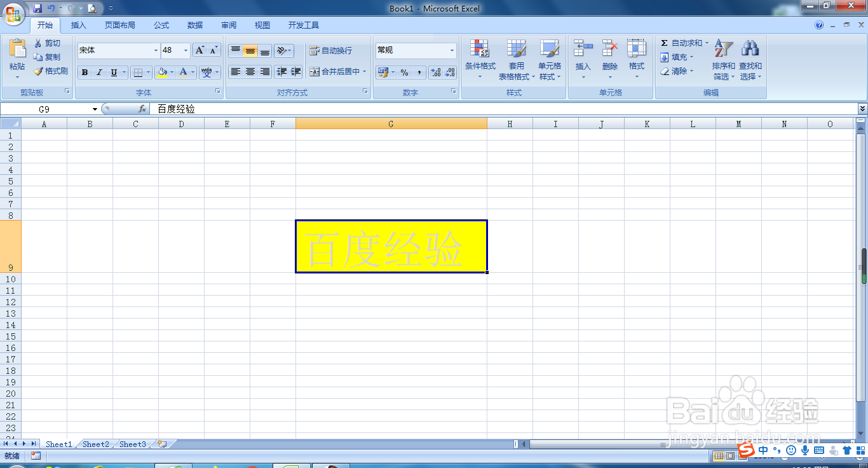Open text orientation options

(284, 50)
